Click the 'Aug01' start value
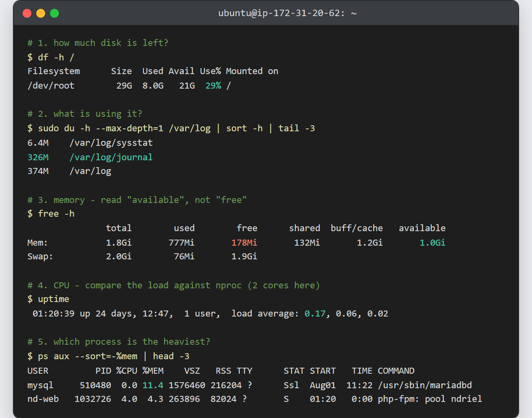This screenshot has height=418, width=532. coord(323,385)
